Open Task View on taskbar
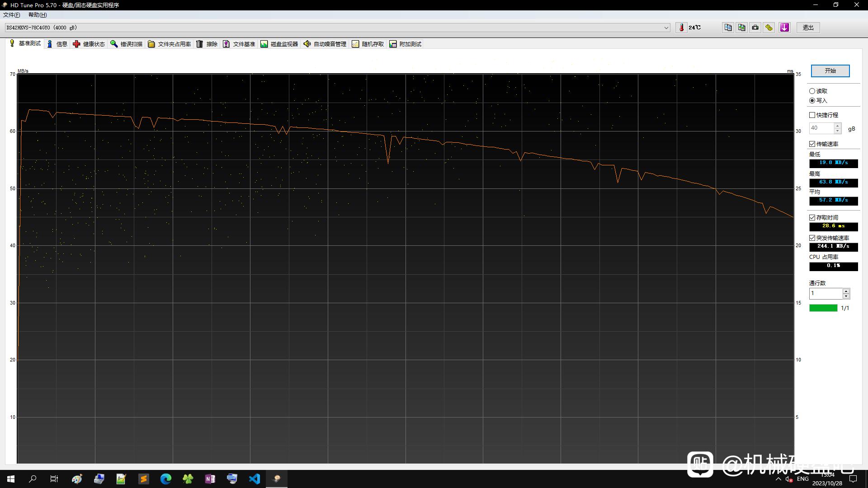The image size is (868, 488). pos(54,479)
